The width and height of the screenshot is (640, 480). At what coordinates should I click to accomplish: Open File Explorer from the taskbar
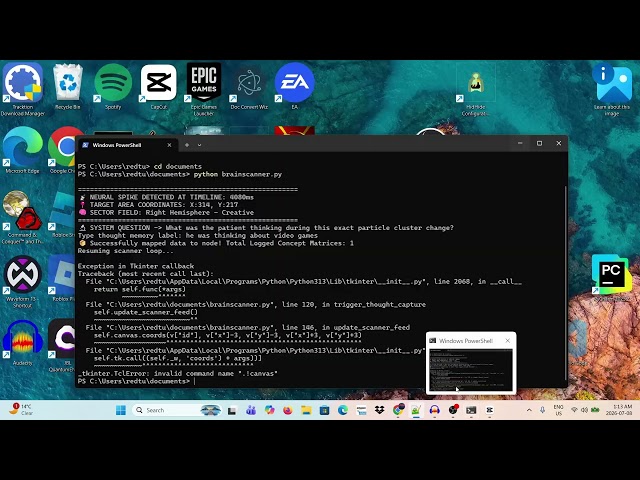tap(306, 410)
